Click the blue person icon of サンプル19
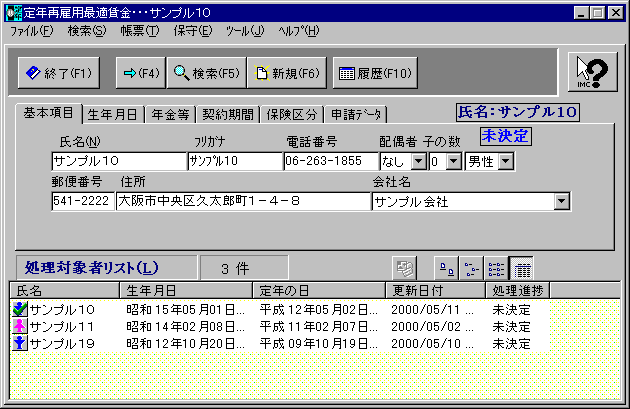 19,343
